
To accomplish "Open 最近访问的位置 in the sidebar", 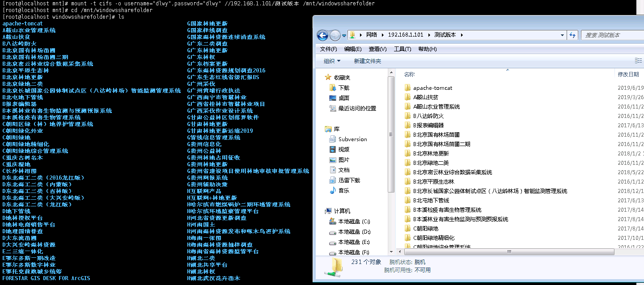I will [x=357, y=108].
